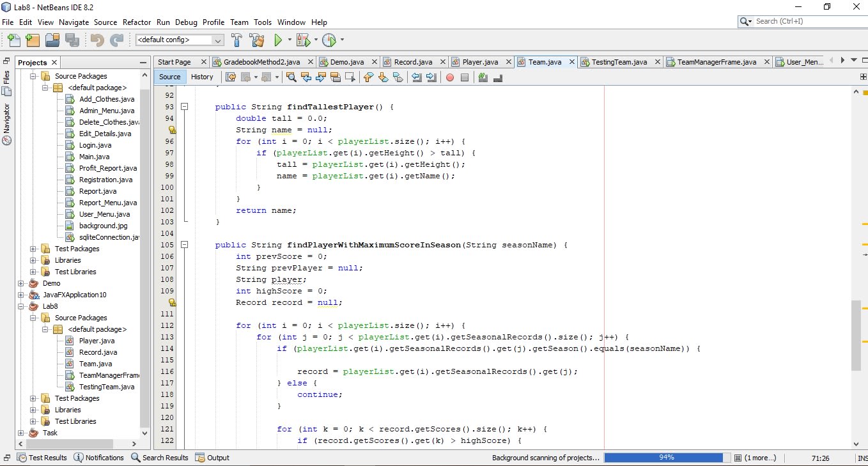Toggle the Source view button
The width and height of the screenshot is (868, 466).
coord(170,77)
